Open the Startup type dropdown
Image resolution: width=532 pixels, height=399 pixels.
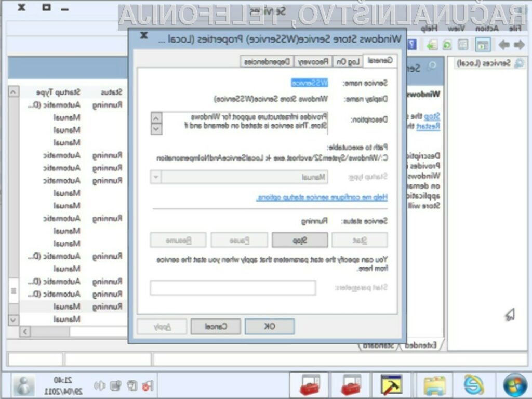[239, 177]
